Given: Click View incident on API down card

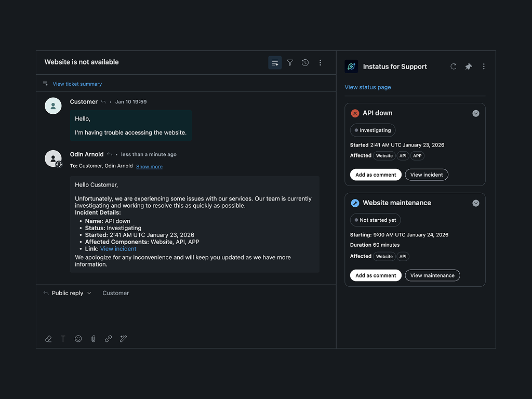Looking at the screenshot, I should (426, 175).
